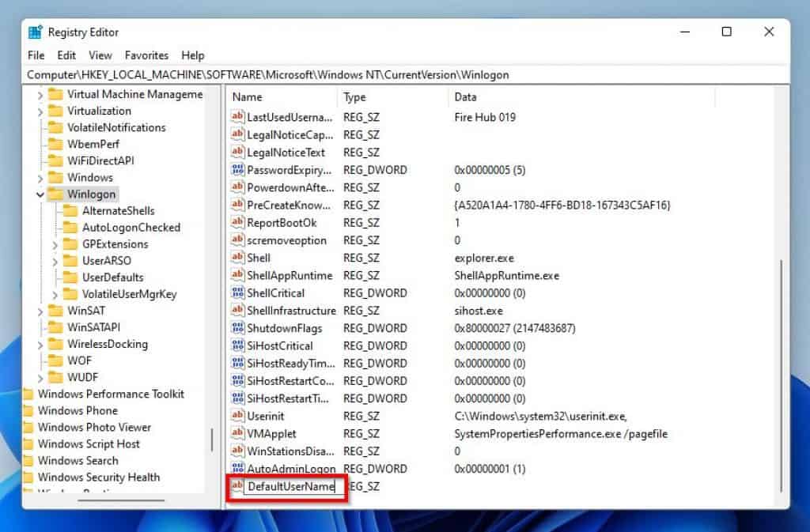Click the LegalNoticeCaption string value icon
This screenshot has width=810, height=532.
[x=237, y=134]
